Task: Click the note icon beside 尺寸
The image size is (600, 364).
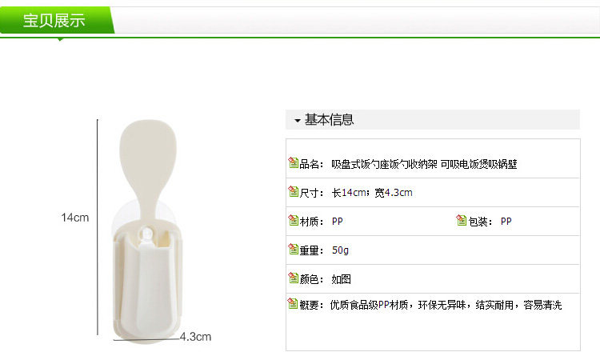Action: coord(293,191)
